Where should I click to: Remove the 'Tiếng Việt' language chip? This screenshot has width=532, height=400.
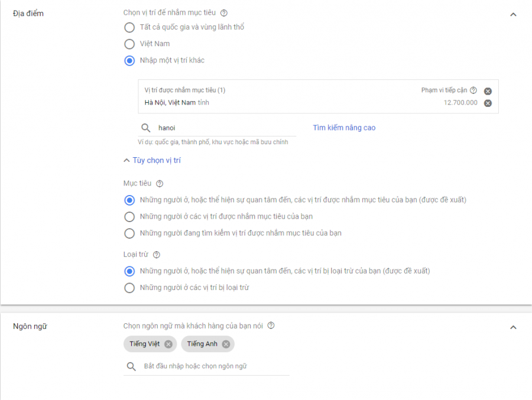coord(168,344)
